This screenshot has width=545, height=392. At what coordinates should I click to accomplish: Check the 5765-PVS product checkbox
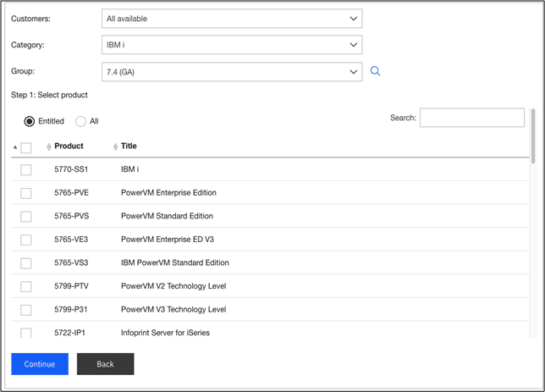click(26, 216)
